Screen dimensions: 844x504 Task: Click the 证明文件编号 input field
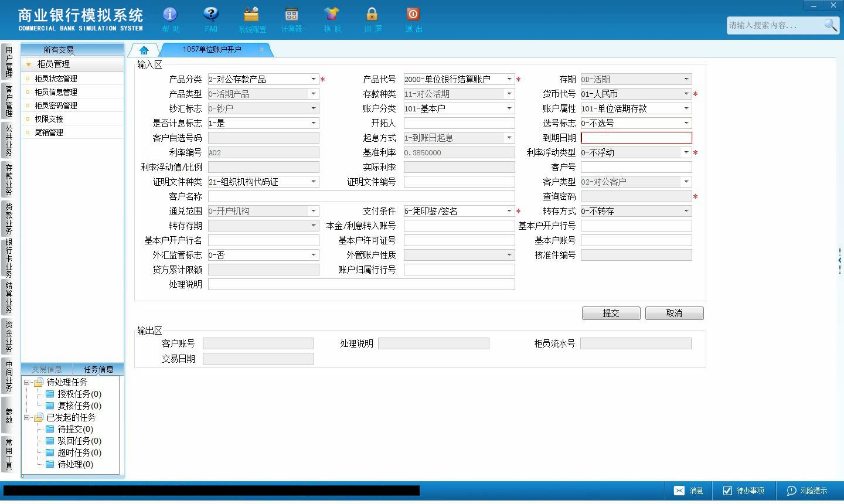pos(460,182)
